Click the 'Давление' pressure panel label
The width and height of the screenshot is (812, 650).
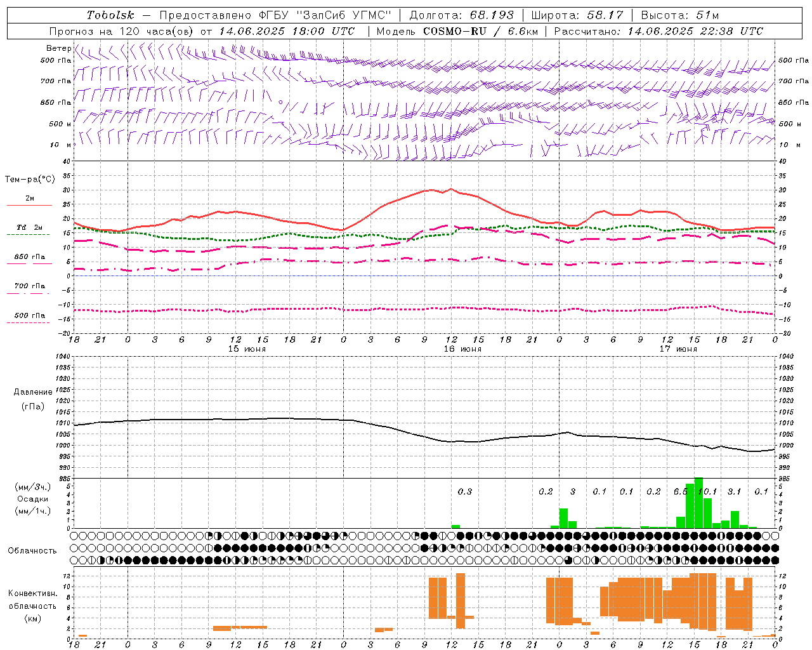click(32, 392)
